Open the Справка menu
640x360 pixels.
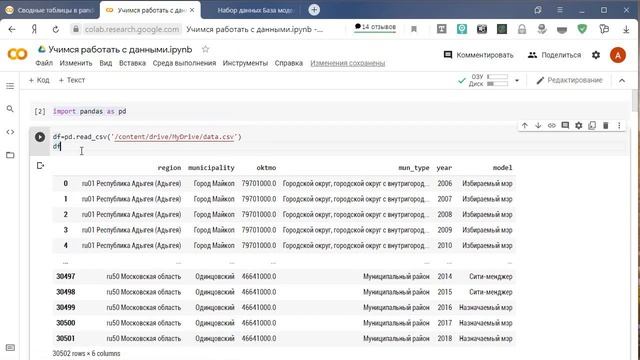[x=289, y=63]
